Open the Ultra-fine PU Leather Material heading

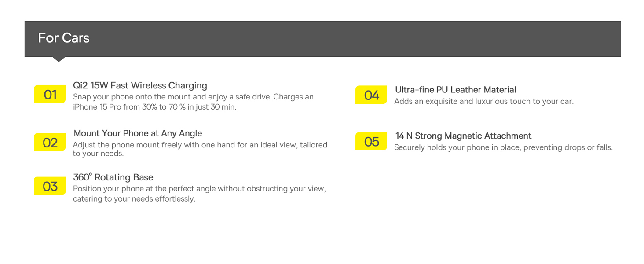click(455, 90)
